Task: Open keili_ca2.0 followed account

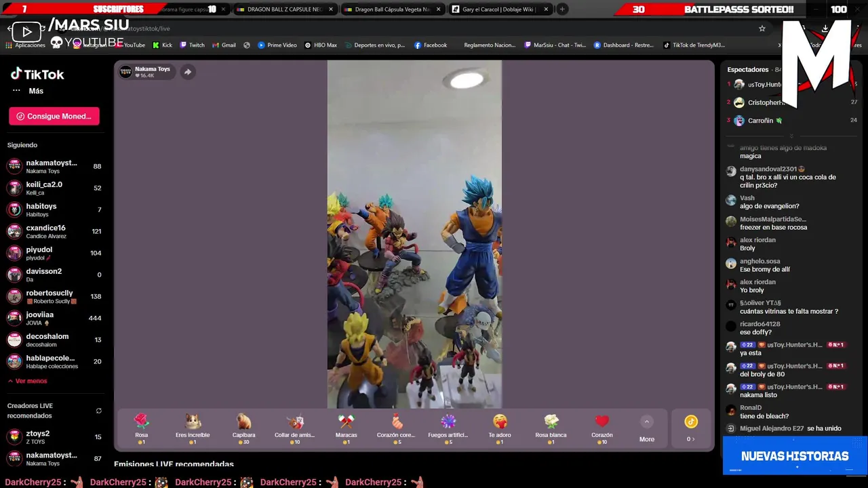Action: [54, 188]
